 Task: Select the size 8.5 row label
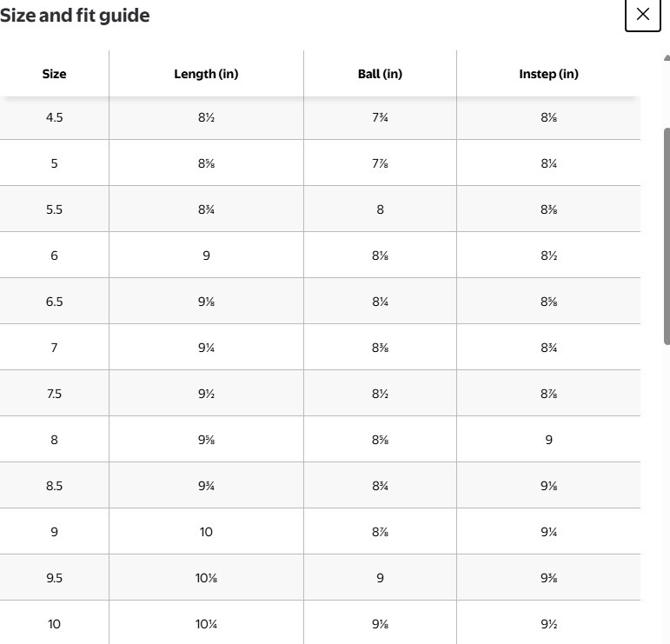54,486
